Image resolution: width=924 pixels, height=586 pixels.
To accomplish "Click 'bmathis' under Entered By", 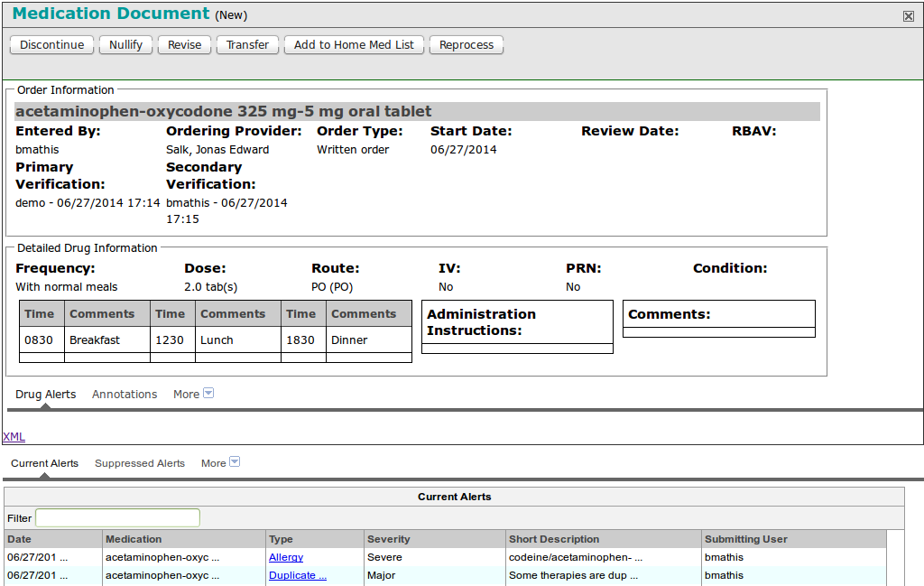I will click(x=37, y=150).
